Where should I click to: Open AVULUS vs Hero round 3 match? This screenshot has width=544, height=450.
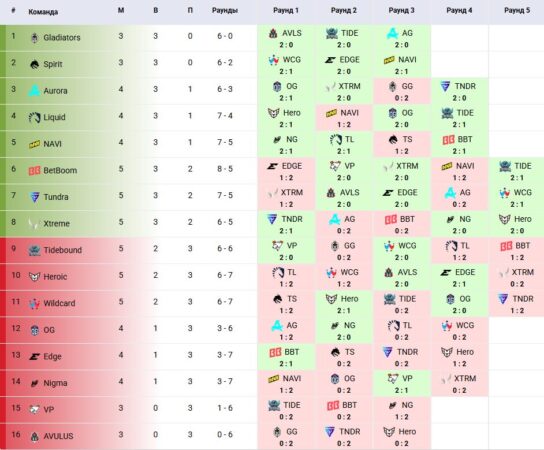pos(401,437)
